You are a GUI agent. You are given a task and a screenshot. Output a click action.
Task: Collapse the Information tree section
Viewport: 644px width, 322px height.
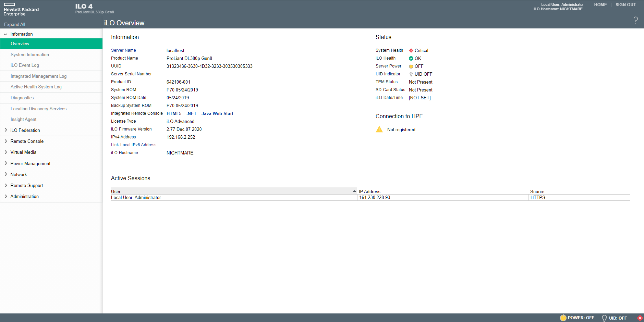(x=5, y=34)
